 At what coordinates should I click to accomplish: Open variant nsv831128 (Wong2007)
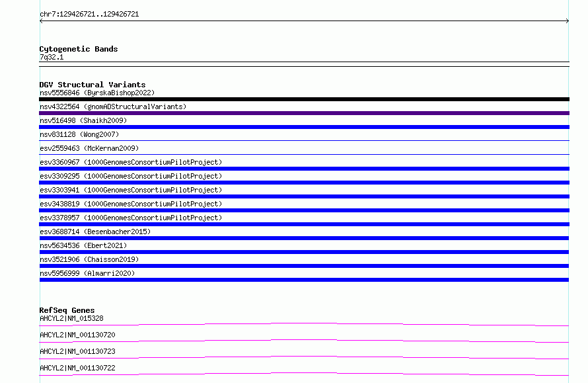(x=79, y=134)
